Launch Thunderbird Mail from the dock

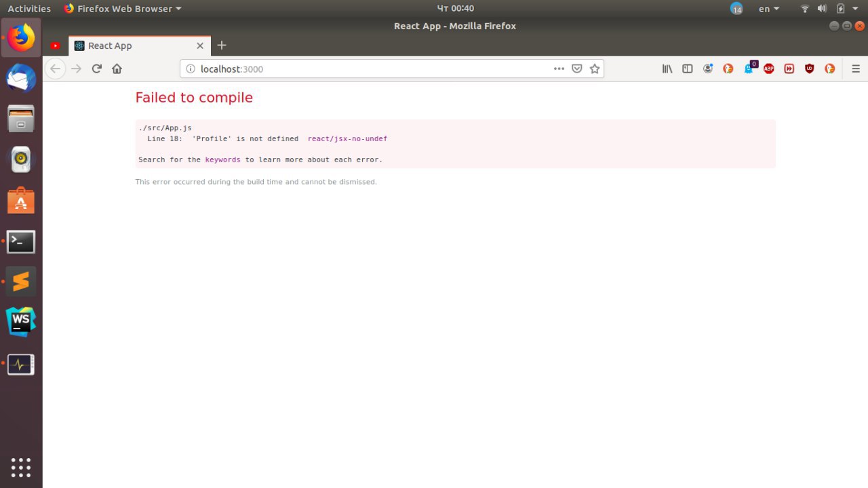tap(21, 78)
